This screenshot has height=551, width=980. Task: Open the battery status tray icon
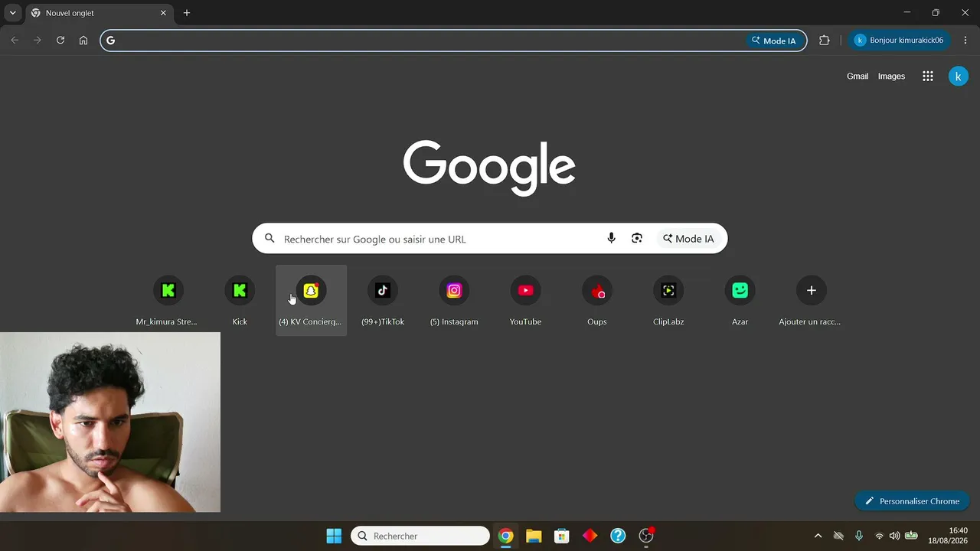click(911, 536)
